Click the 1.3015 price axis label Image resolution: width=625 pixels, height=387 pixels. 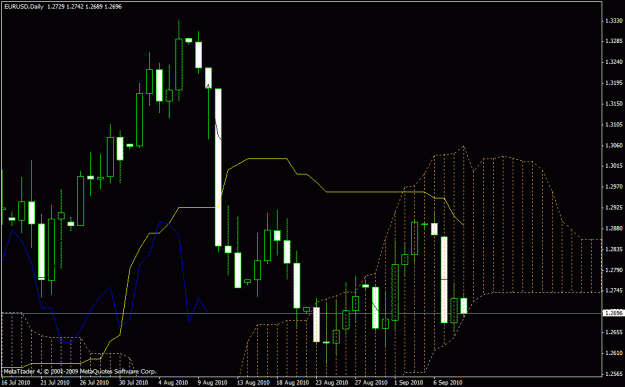point(613,166)
